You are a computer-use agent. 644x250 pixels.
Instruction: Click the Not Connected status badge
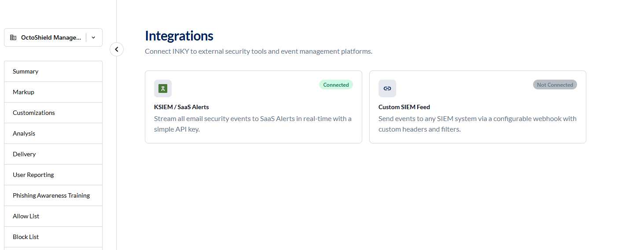555,85
